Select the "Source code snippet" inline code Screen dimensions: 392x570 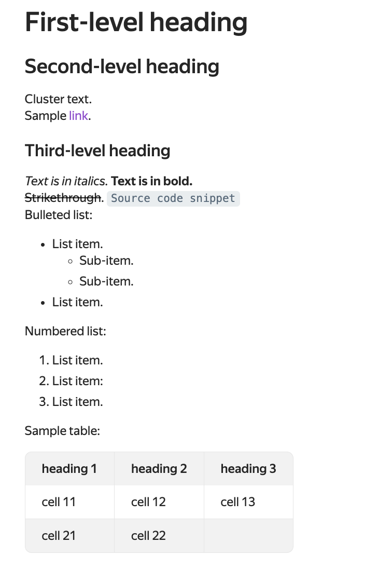click(173, 198)
